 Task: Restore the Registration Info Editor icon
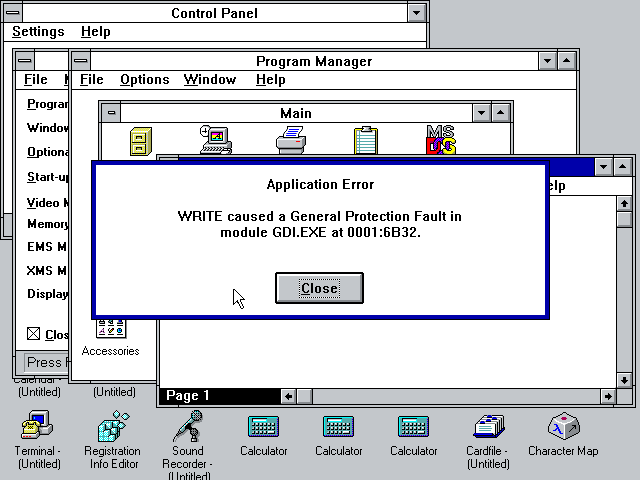pos(114,427)
